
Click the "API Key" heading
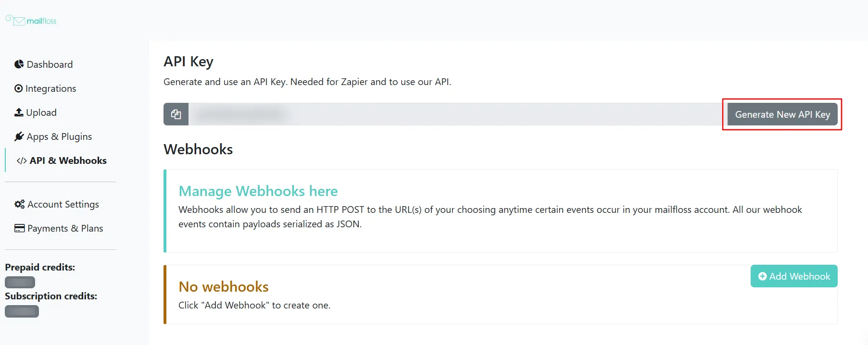(189, 62)
